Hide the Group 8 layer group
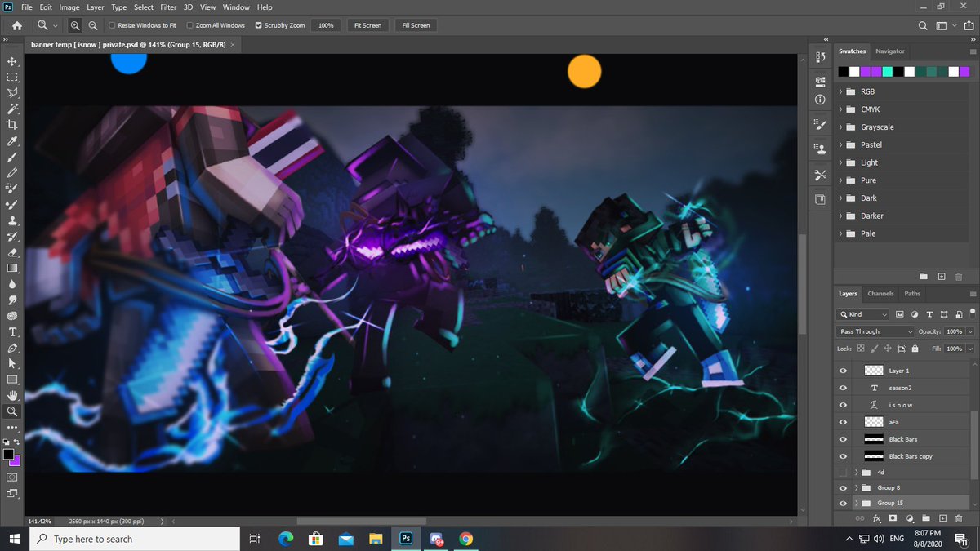 click(844, 487)
